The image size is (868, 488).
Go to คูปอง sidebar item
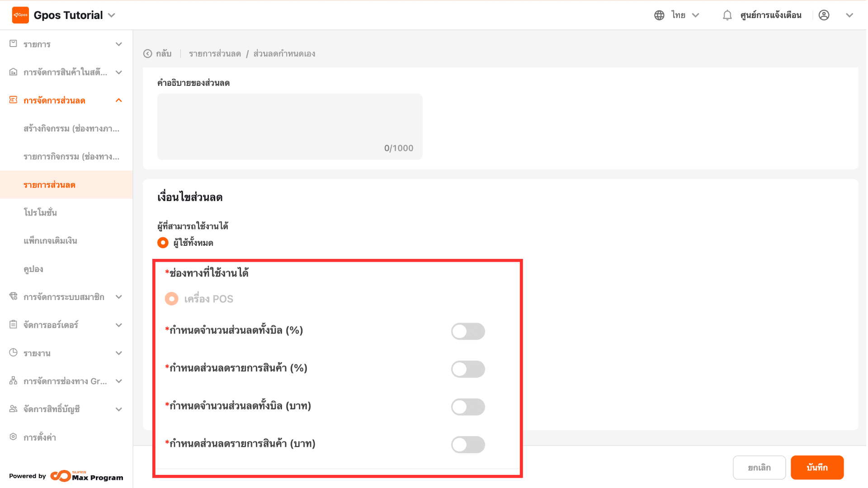pos(33,269)
